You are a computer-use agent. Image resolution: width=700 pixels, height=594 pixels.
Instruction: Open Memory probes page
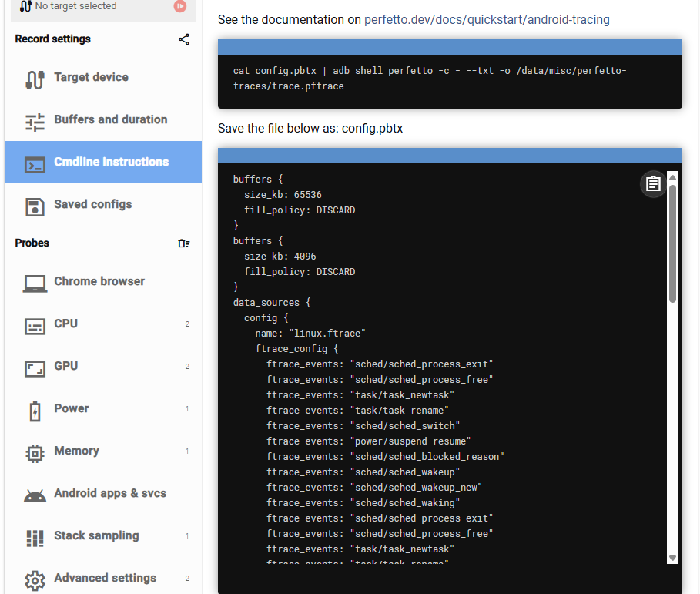tap(76, 451)
